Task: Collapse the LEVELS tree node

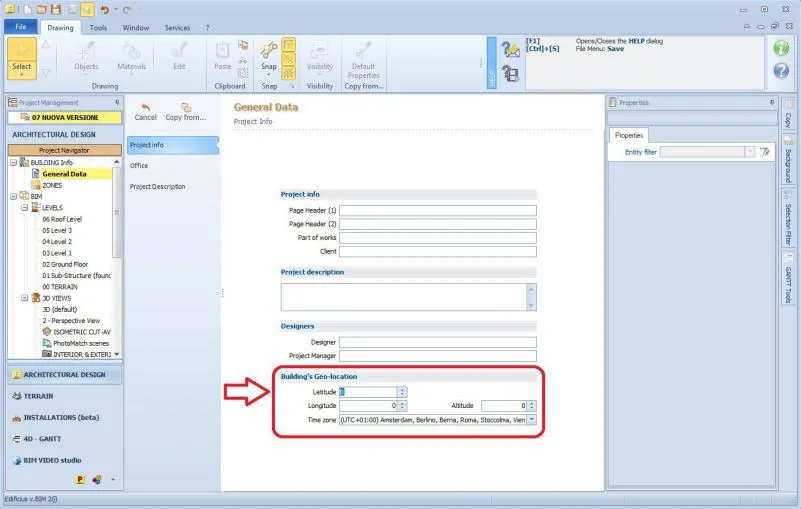Action: point(25,207)
